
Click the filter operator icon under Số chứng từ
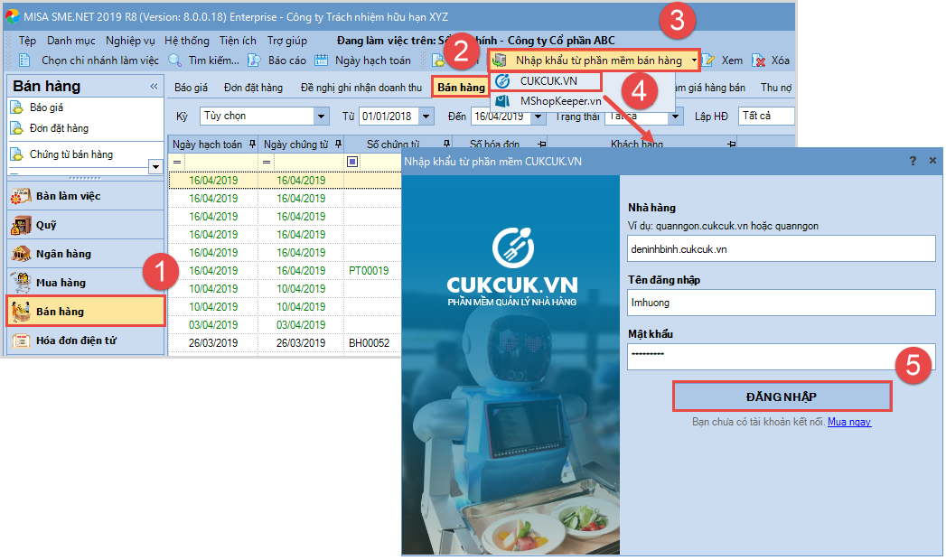click(x=352, y=162)
